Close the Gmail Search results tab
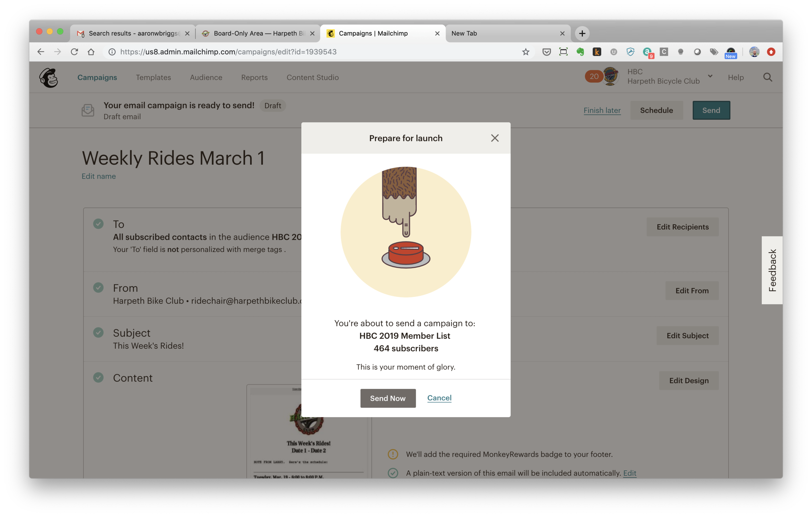The width and height of the screenshot is (812, 517). (187, 33)
